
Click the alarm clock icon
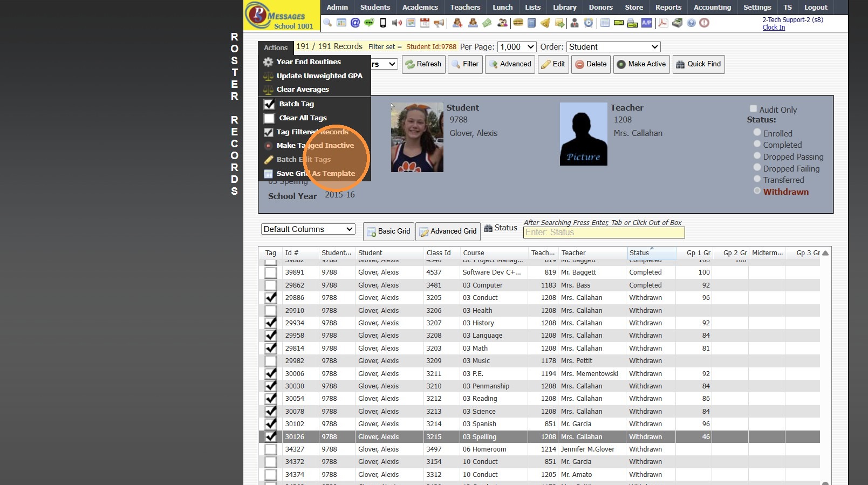(x=589, y=23)
